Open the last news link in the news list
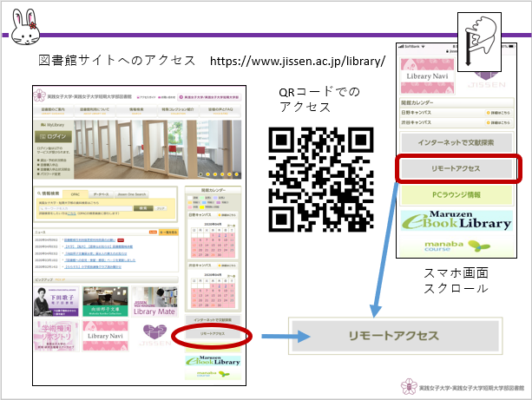Viewport: 532px width, 400px height. point(94,267)
